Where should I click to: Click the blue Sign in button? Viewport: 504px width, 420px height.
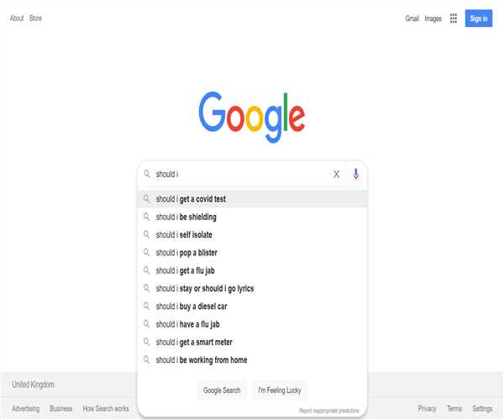(478, 18)
